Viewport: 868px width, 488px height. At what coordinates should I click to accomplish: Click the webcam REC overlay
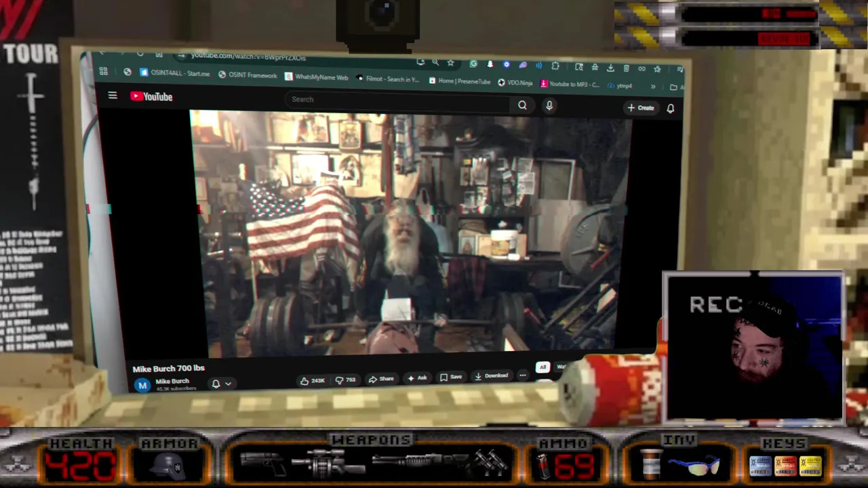coord(753,347)
